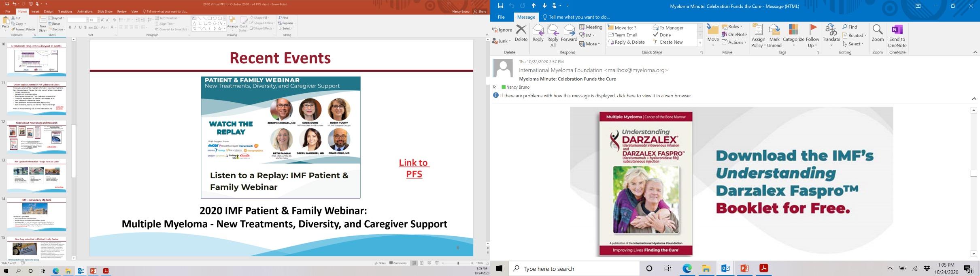Click 'Link to PFS' hyperlink on slide
Image resolution: width=980 pixels, height=276 pixels.
coord(414,168)
